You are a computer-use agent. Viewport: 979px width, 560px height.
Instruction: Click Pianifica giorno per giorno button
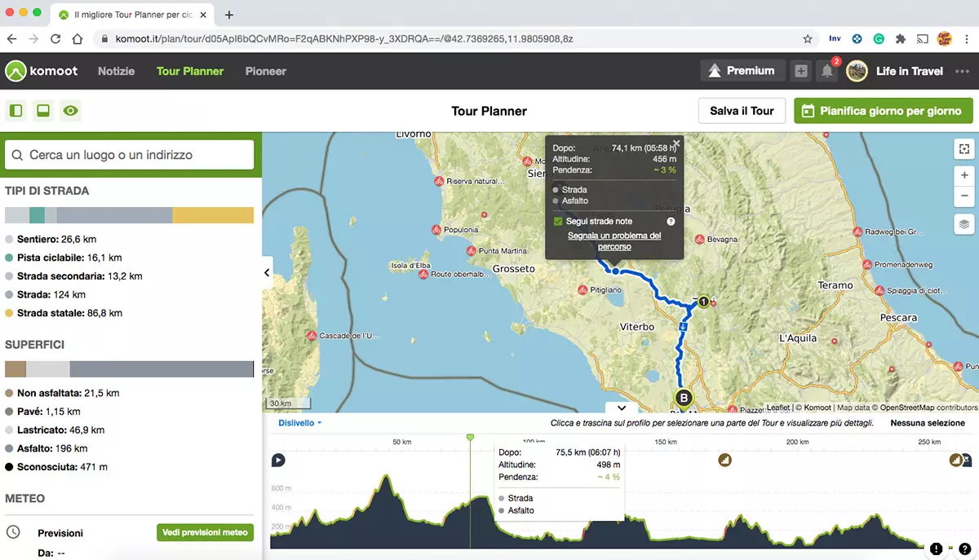884,111
